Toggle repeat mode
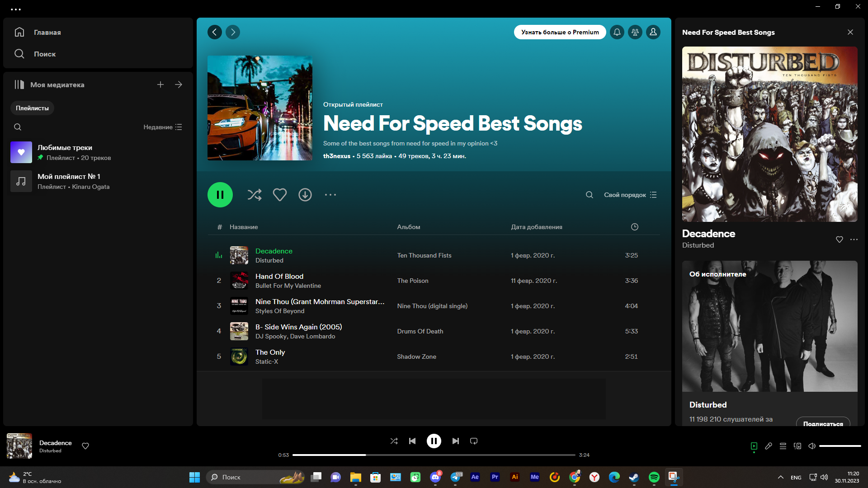The width and height of the screenshot is (868, 488). [474, 441]
